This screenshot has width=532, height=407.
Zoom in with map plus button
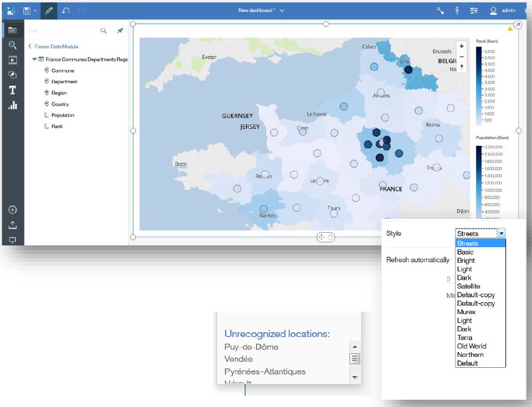[462, 46]
